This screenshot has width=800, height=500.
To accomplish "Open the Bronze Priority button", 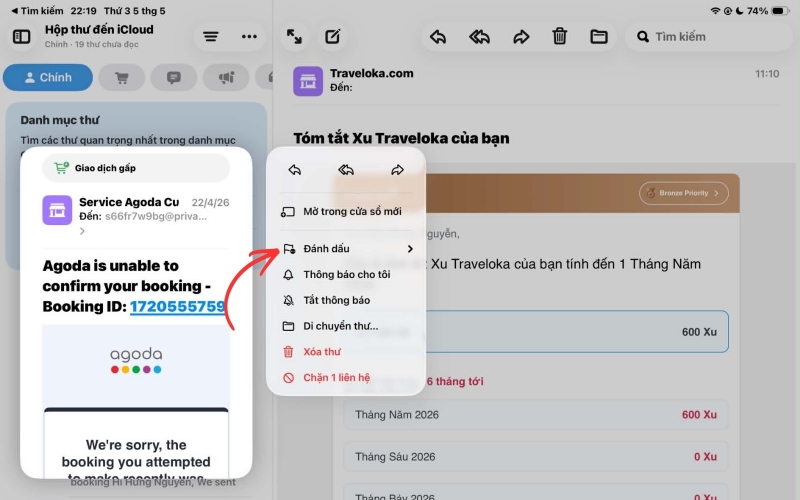I will pyautogui.click(x=683, y=193).
